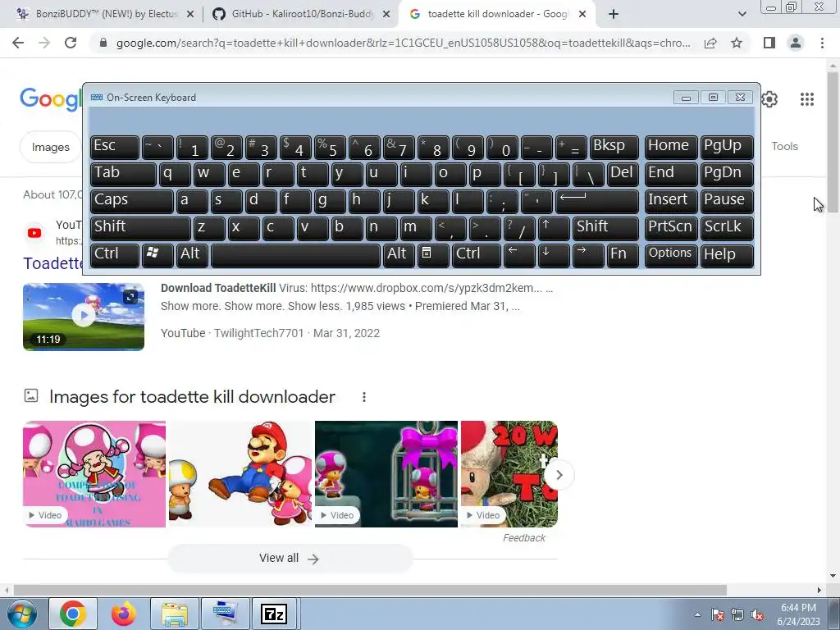
Task: Toggle the right Shift key
Action: click(605, 228)
